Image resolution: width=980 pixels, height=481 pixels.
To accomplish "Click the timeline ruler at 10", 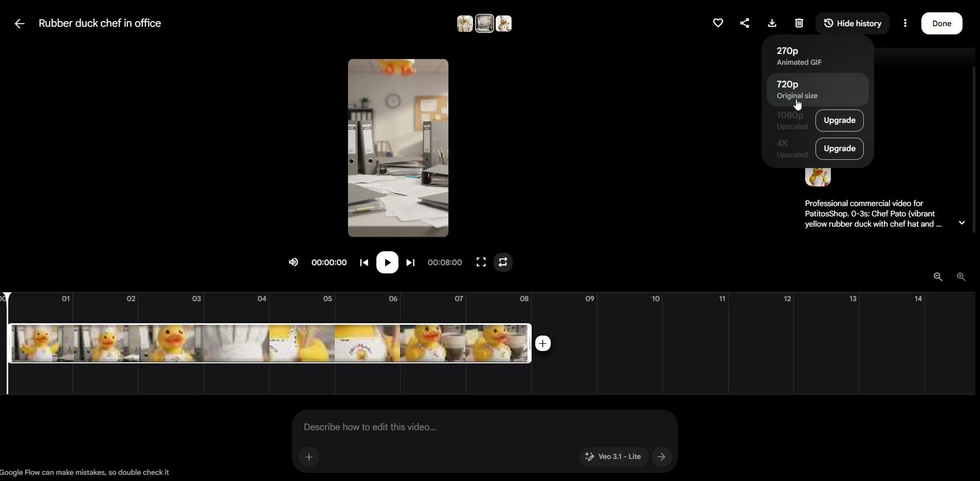I will pyautogui.click(x=656, y=299).
